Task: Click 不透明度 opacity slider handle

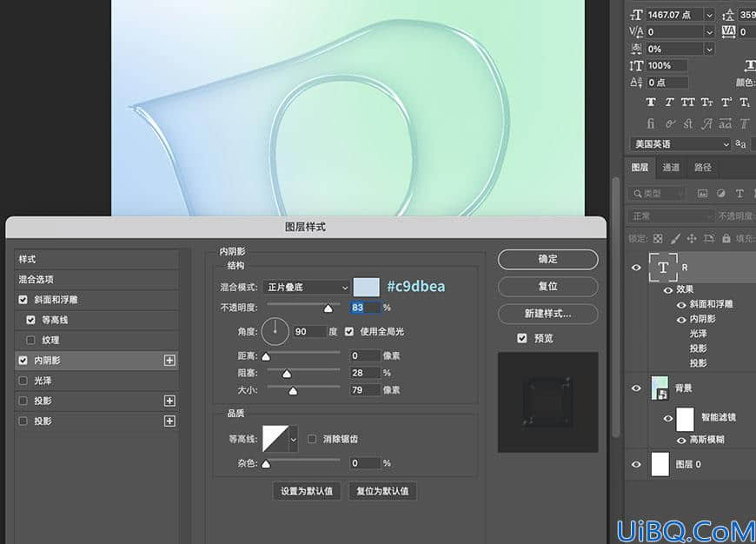Action: pos(328,308)
